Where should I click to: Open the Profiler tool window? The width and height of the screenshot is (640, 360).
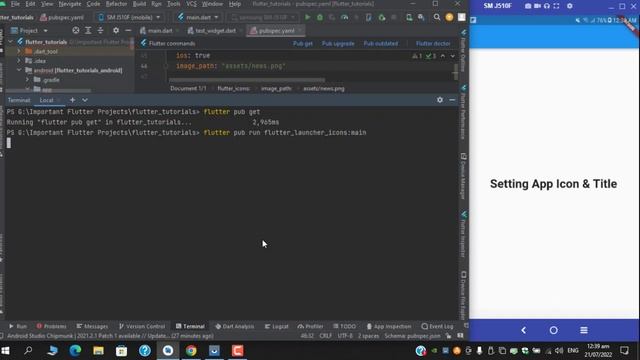pos(311,326)
